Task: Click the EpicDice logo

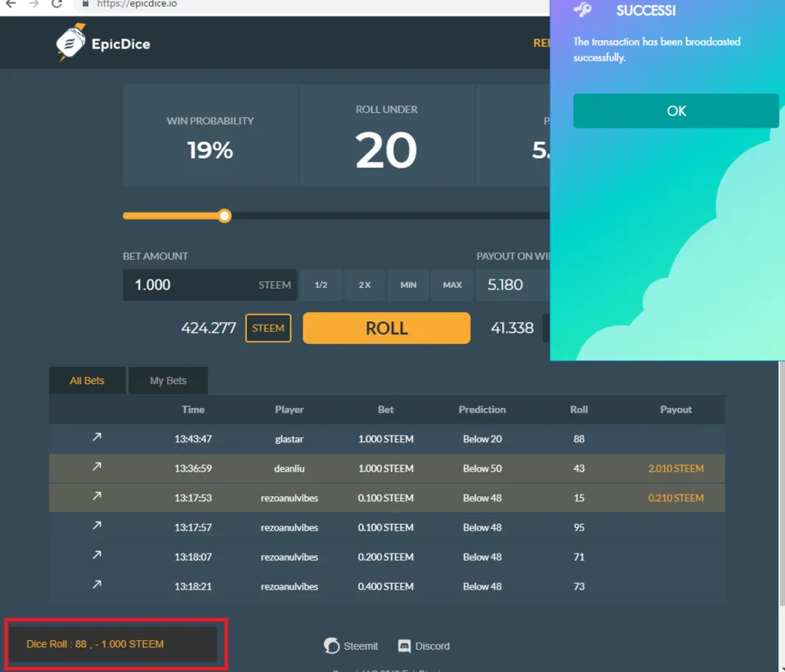Action: [103, 43]
